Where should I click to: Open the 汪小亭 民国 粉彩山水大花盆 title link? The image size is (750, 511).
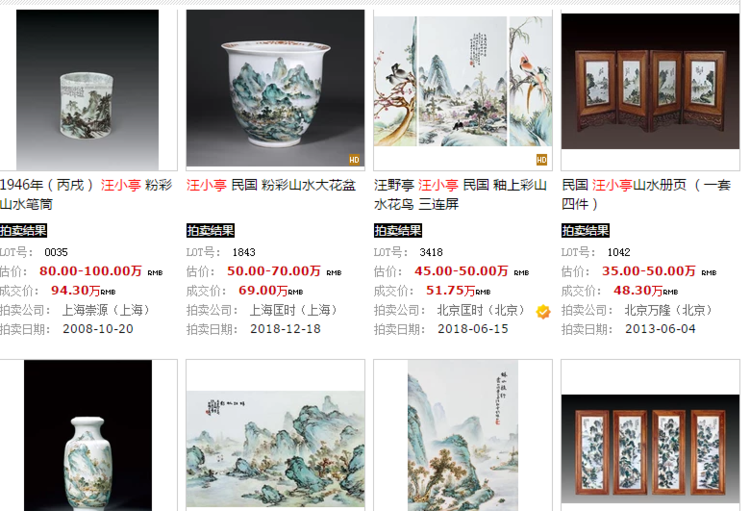[271, 185]
